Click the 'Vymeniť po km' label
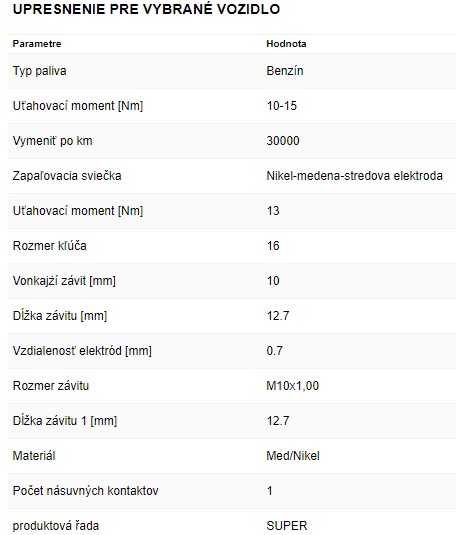The width and height of the screenshot is (456, 535). [53, 141]
